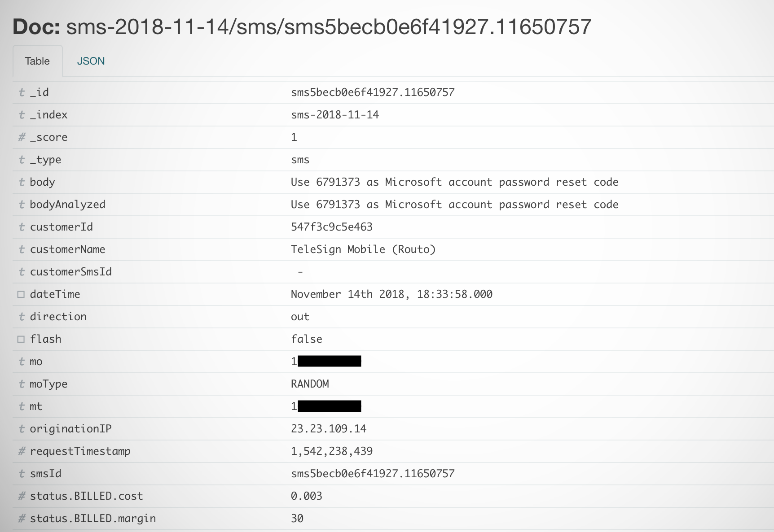This screenshot has height=532, width=774.
Task: Click the string icon beside bodyAnalyzed
Action: [22, 205]
